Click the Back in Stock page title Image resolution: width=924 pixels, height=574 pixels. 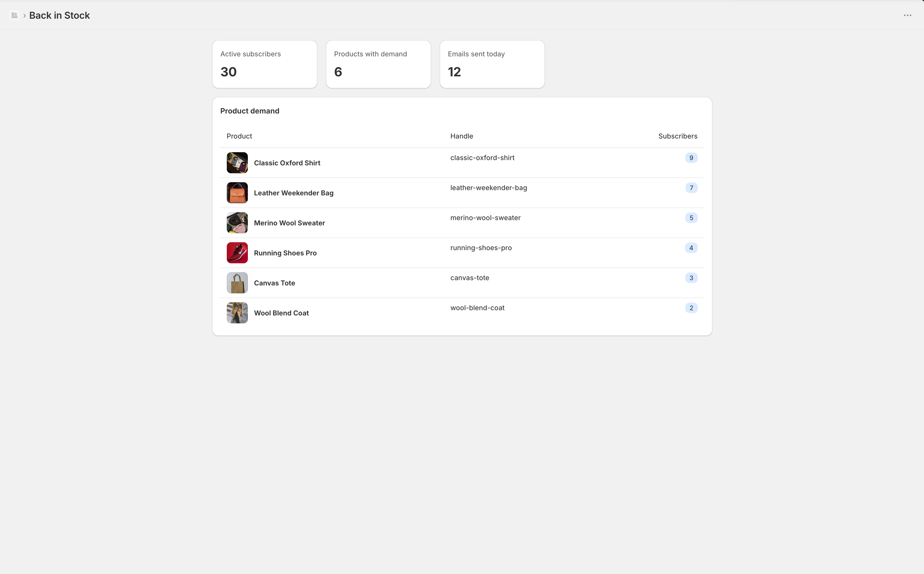coord(60,16)
